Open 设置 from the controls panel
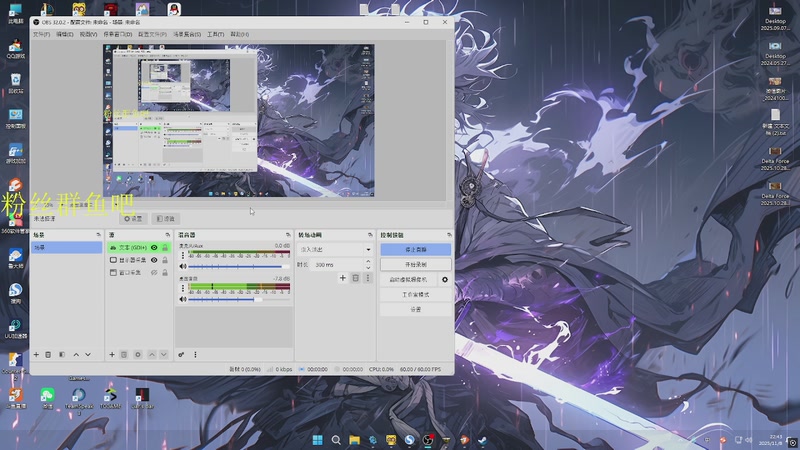 (x=415, y=309)
